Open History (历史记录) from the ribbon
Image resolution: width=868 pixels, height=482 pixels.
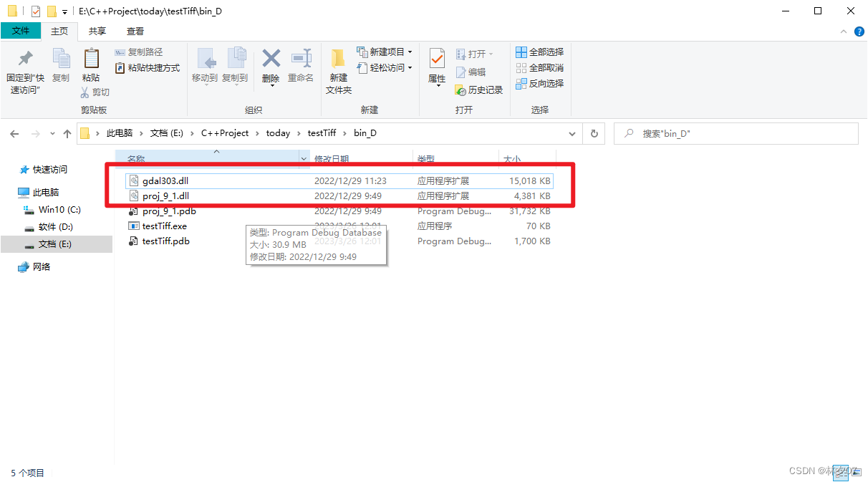[479, 90]
